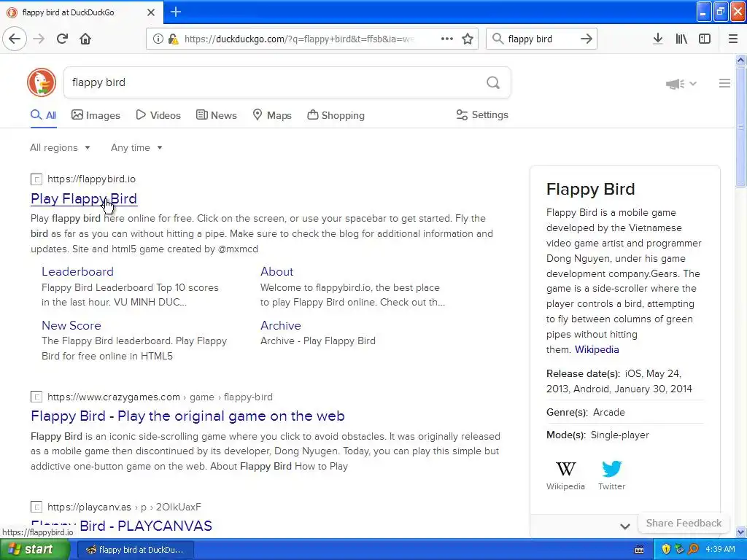The width and height of the screenshot is (747, 560).
Task: Show site information icon in address bar
Action: [158, 39]
